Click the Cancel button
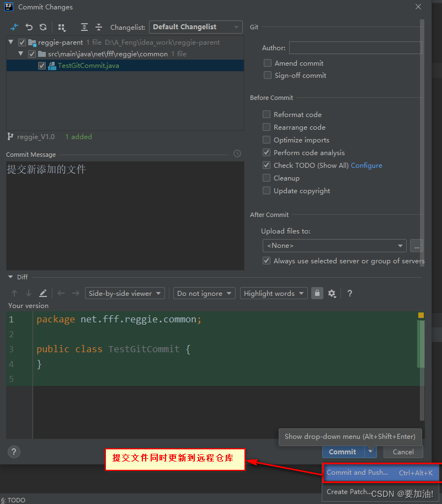The width and height of the screenshot is (442, 504). tap(403, 452)
